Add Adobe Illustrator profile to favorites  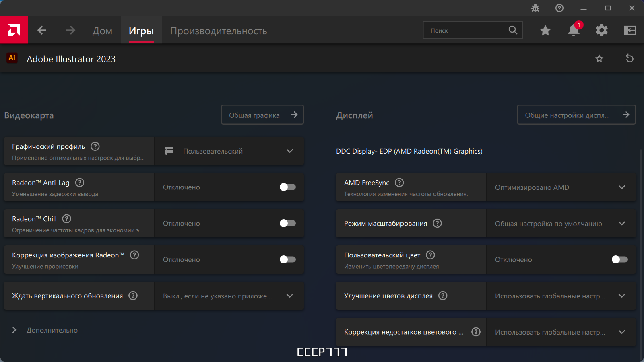pos(599,59)
